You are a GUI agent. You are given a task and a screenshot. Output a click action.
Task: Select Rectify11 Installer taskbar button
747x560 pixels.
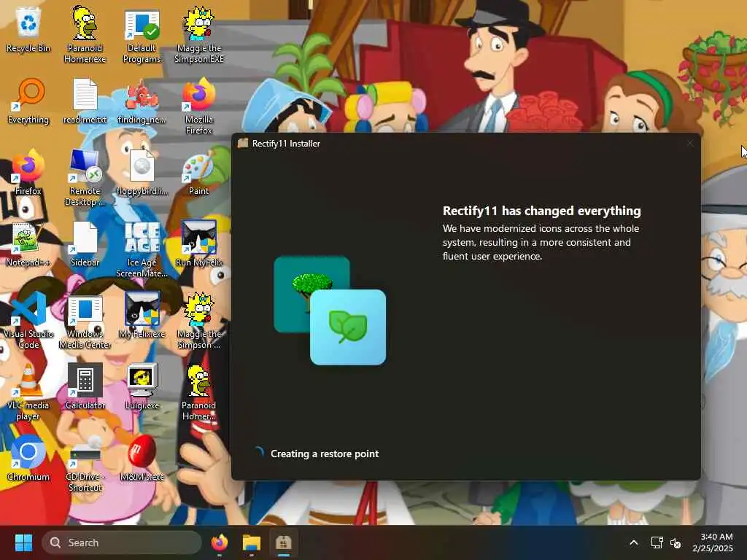[x=284, y=542]
